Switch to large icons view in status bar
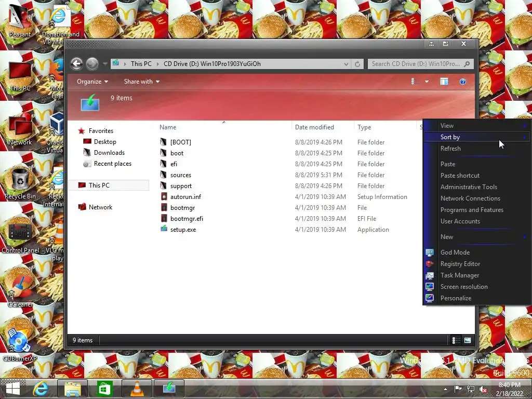 click(x=468, y=340)
